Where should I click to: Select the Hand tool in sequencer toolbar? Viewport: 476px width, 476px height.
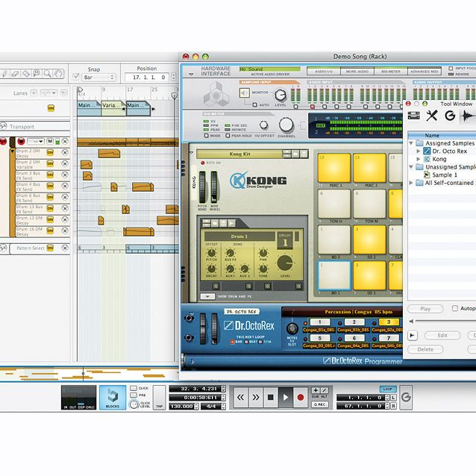click(x=58, y=73)
